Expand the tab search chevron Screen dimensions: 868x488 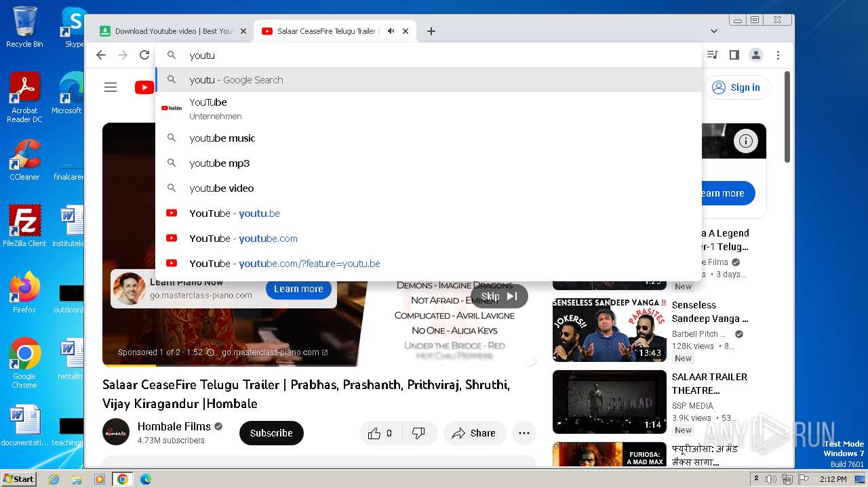714,31
